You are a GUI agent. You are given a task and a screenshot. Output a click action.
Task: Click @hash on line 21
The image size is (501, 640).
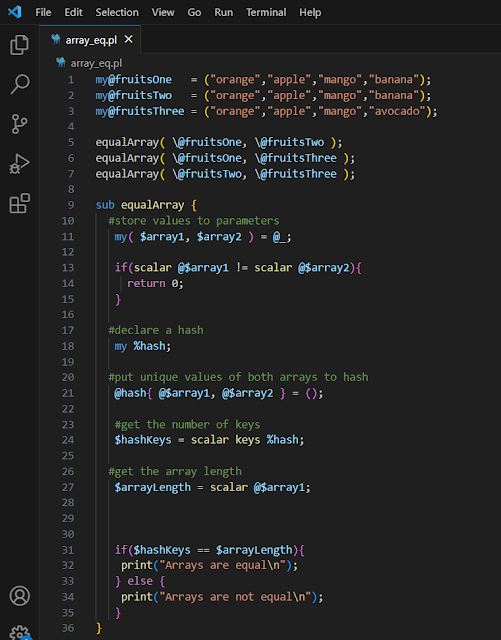tap(130, 393)
